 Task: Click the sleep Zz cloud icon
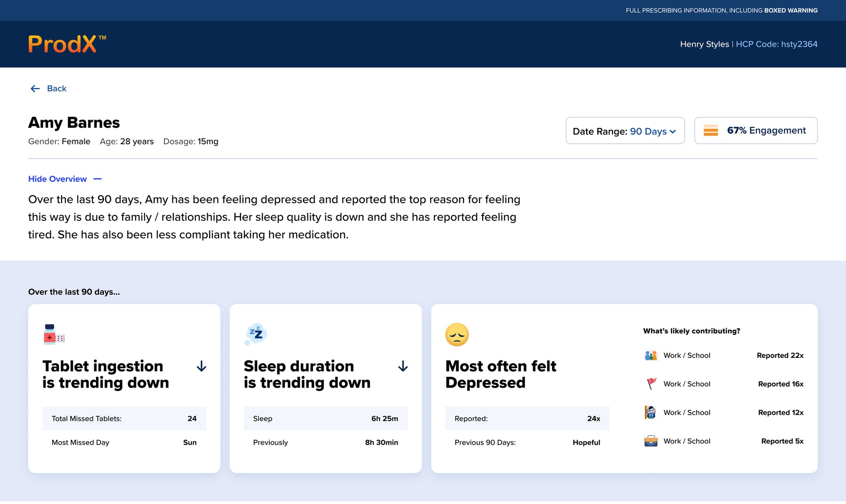[x=256, y=334]
